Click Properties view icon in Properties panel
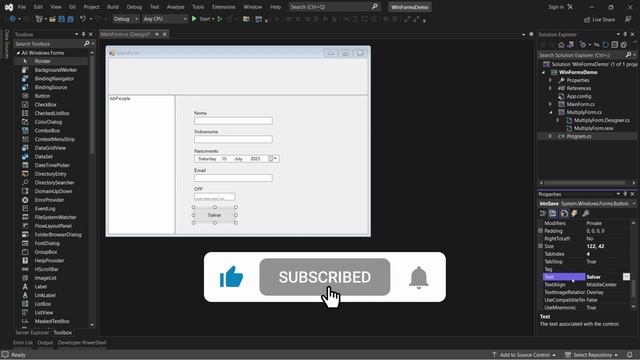Screen dimensions: 640x360 coord(564,213)
